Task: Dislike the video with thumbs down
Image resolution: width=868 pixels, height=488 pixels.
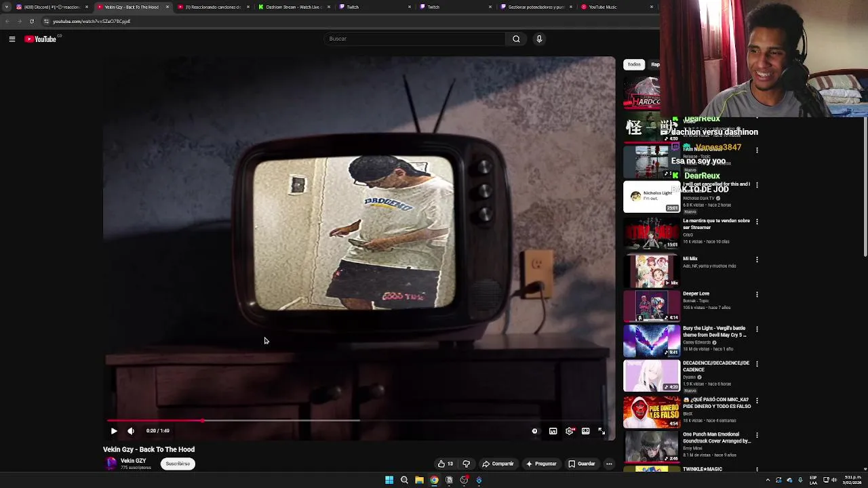Action: 466,464
